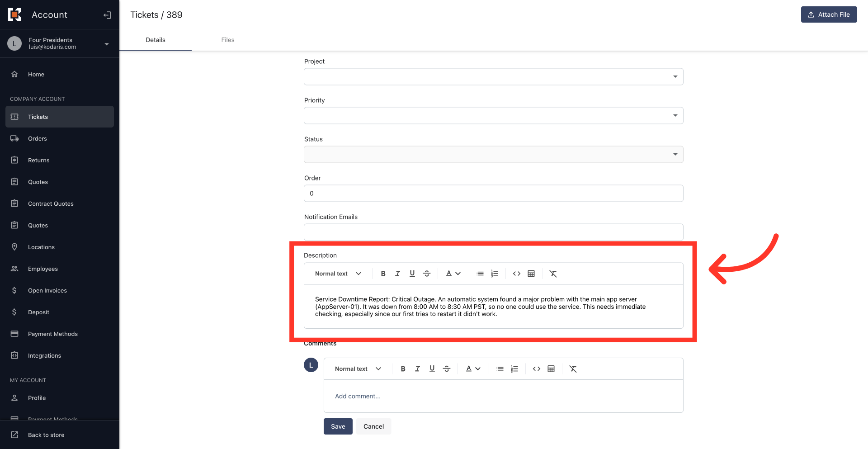
Task: Open Locations in the sidebar
Action: point(60,247)
